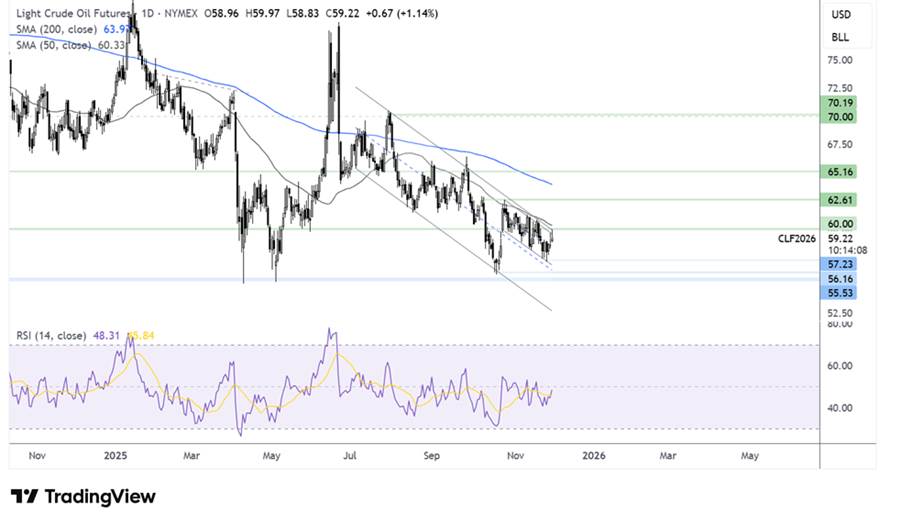Click the Sep time axis label
Image resolution: width=902 pixels, height=524 pixels.
click(x=431, y=456)
